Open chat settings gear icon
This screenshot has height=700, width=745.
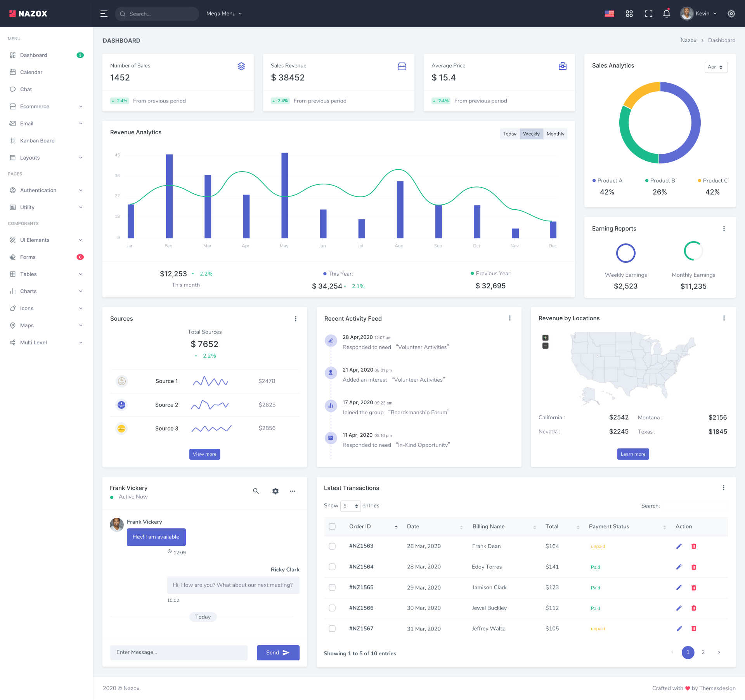point(275,491)
